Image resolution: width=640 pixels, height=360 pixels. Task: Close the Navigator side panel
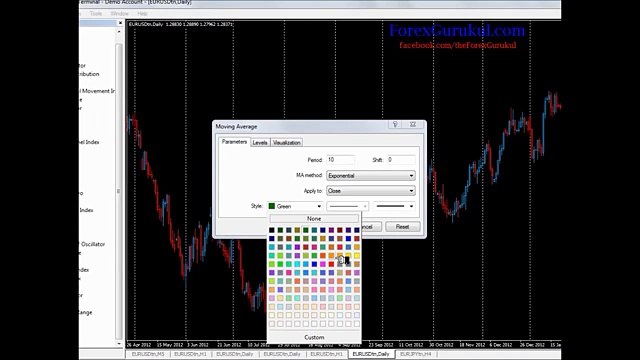pos(120,23)
